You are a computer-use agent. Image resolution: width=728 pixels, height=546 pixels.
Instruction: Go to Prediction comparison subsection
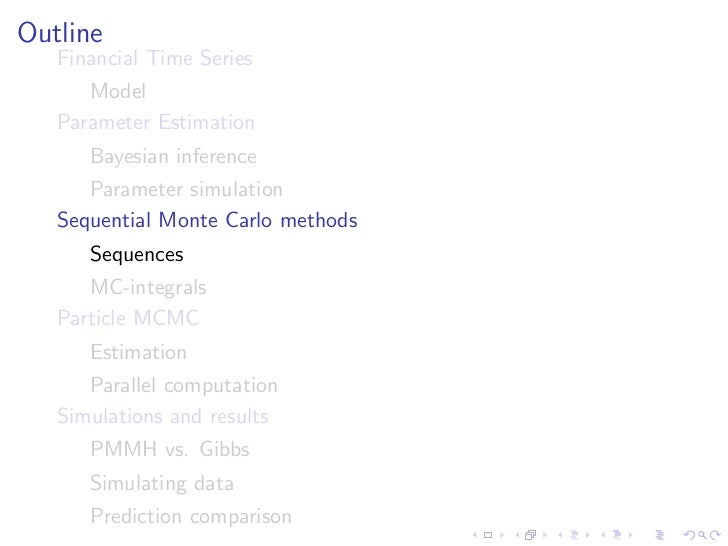point(191,516)
